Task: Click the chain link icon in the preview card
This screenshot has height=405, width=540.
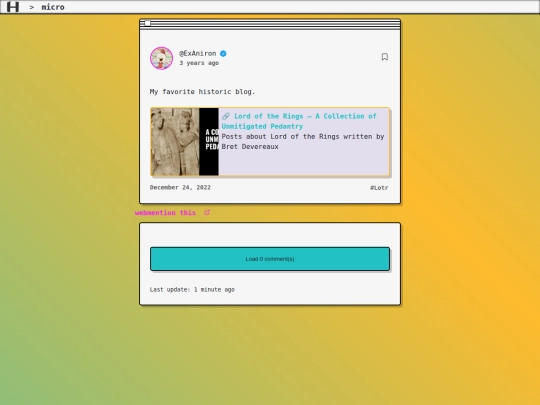Action: pos(226,116)
